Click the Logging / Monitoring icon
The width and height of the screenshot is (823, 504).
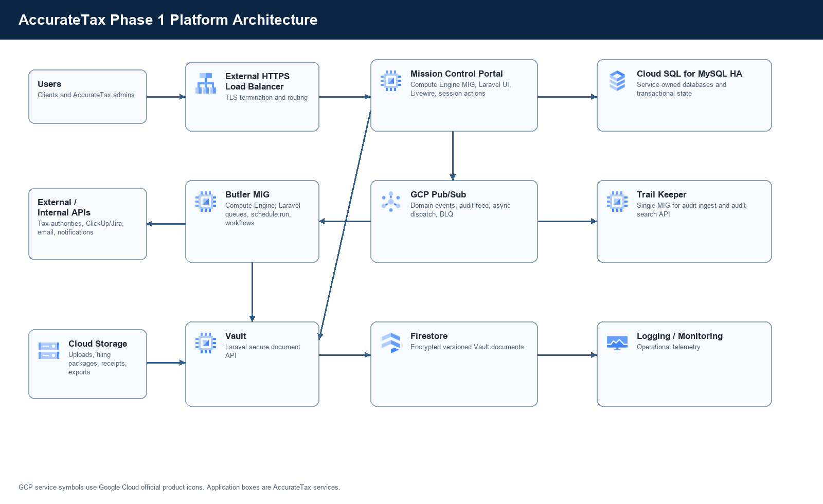(617, 343)
